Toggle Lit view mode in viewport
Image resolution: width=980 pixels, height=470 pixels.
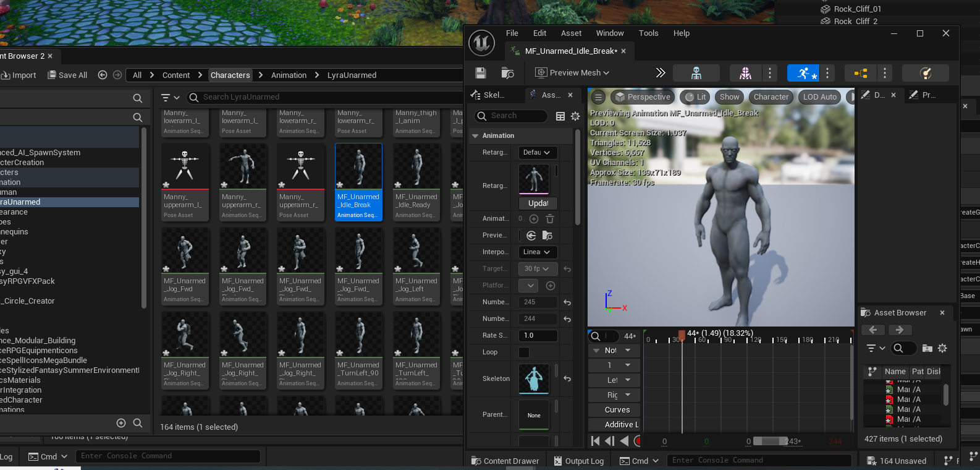tap(696, 97)
